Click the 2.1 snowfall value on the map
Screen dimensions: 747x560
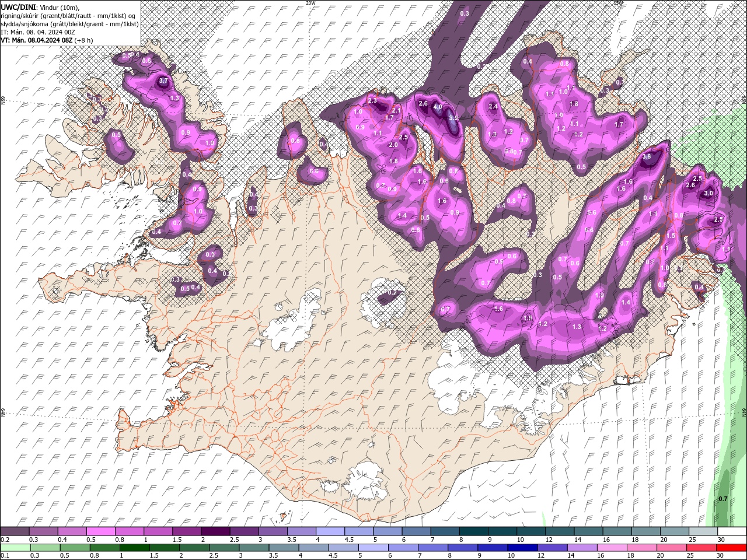click(x=396, y=110)
